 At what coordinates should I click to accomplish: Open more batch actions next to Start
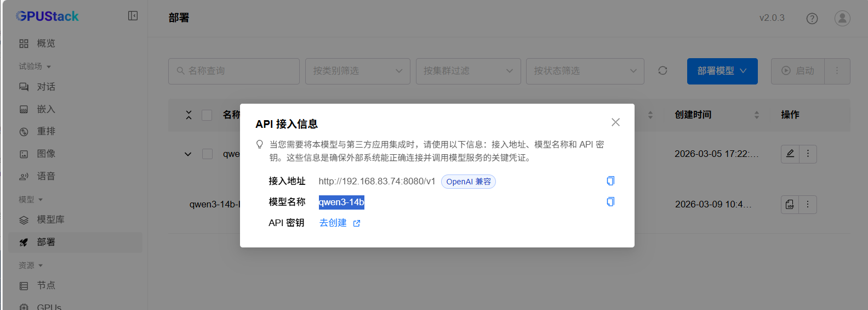837,71
